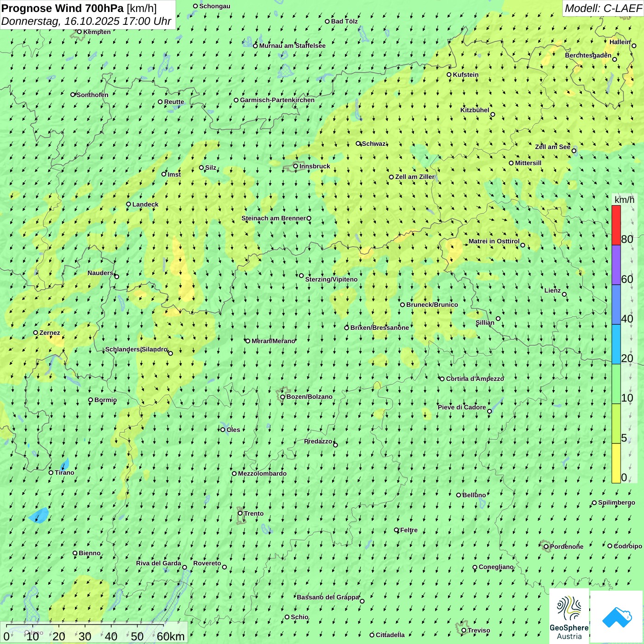Click the Bienno city marker
This screenshot has width=644, height=644.
coord(75,553)
